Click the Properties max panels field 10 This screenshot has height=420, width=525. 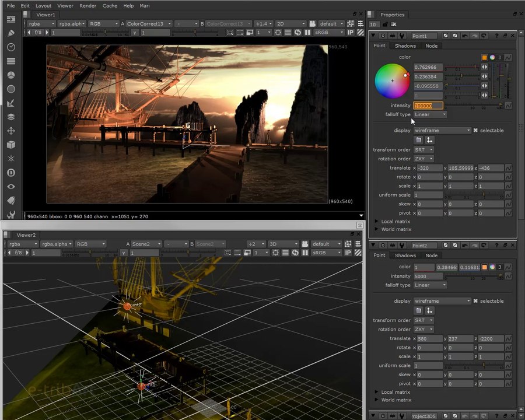(x=374, y=24)
